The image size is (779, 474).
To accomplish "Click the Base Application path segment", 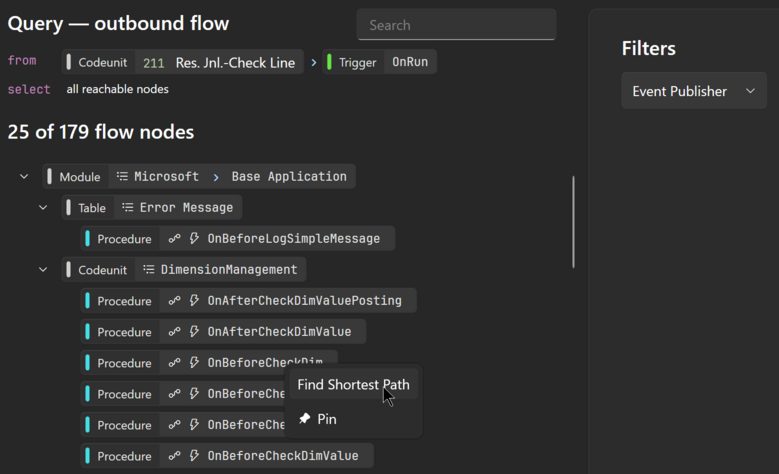I will coord(289,176).
